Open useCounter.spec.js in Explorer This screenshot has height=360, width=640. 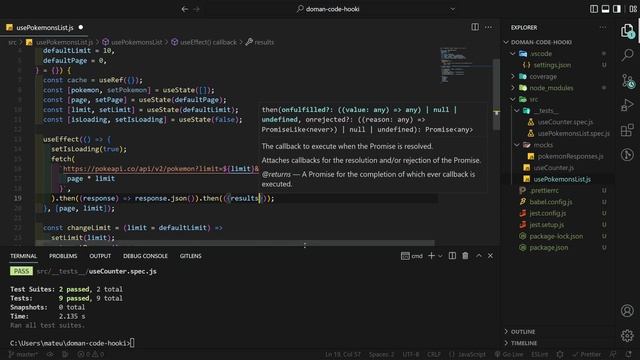point(565,122)
